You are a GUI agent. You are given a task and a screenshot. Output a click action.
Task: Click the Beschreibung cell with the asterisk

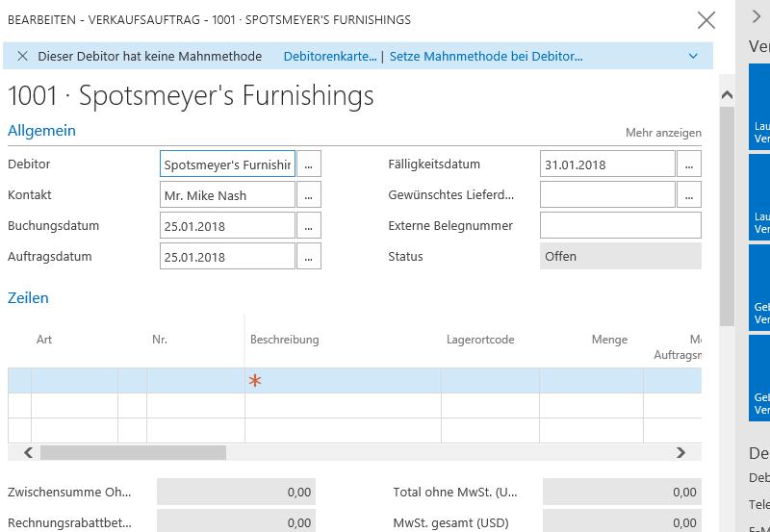[x=343, y=381]
